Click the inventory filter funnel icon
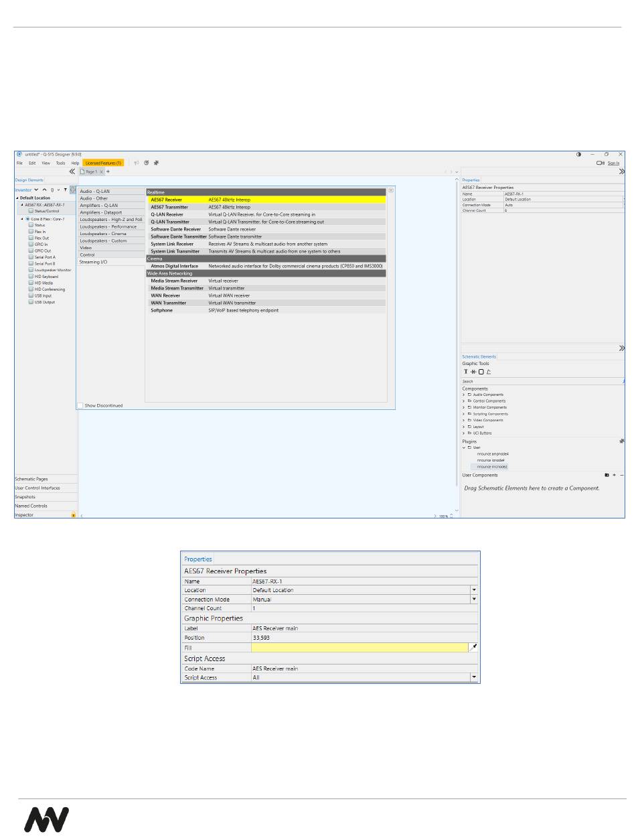This screenshot has height=840, width=636. (65, 190)
